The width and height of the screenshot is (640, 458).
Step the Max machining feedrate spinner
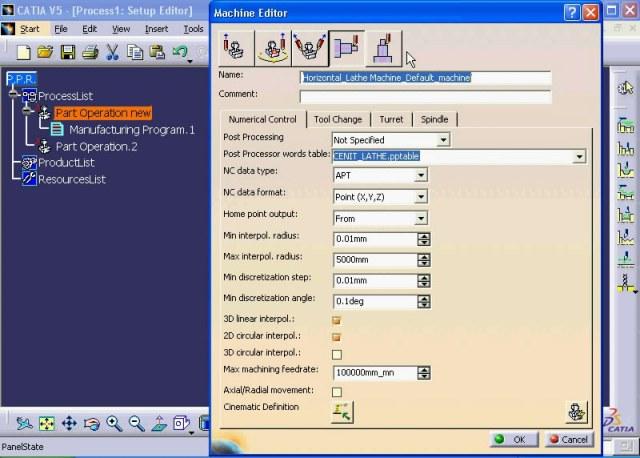[424, 373]
